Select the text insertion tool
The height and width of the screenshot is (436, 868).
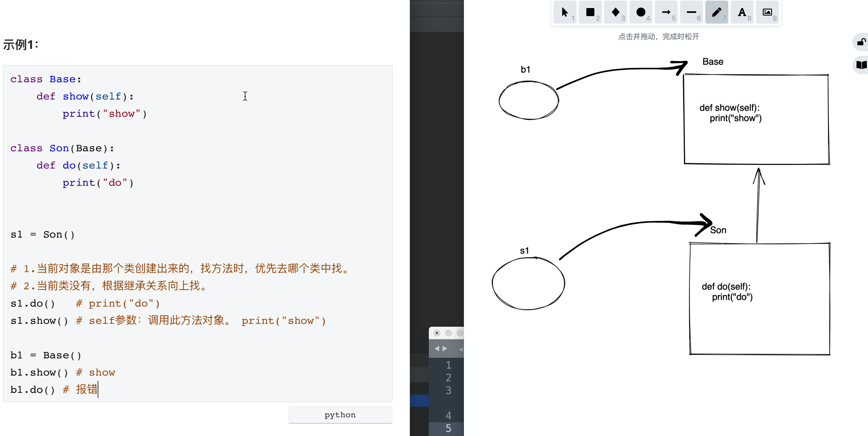pyautogui.click(x=742, y=12)
